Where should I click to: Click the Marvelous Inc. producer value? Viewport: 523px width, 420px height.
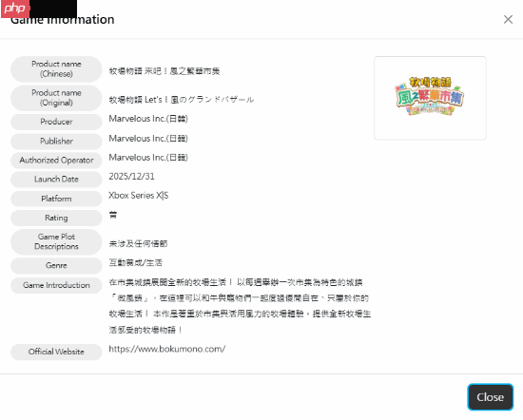pos(148,119)
